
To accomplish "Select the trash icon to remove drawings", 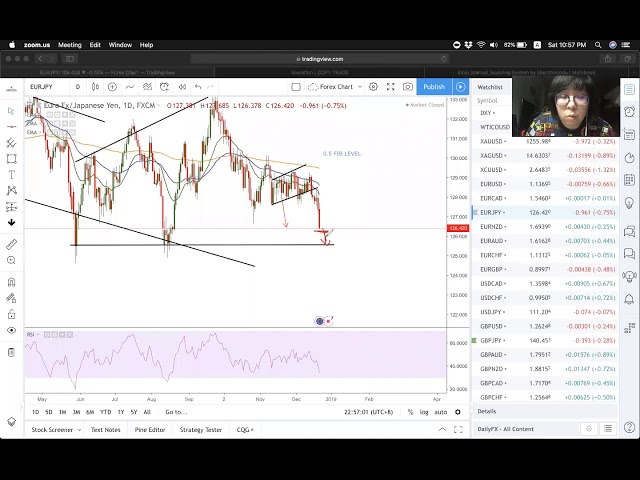I will coord(11,352).
